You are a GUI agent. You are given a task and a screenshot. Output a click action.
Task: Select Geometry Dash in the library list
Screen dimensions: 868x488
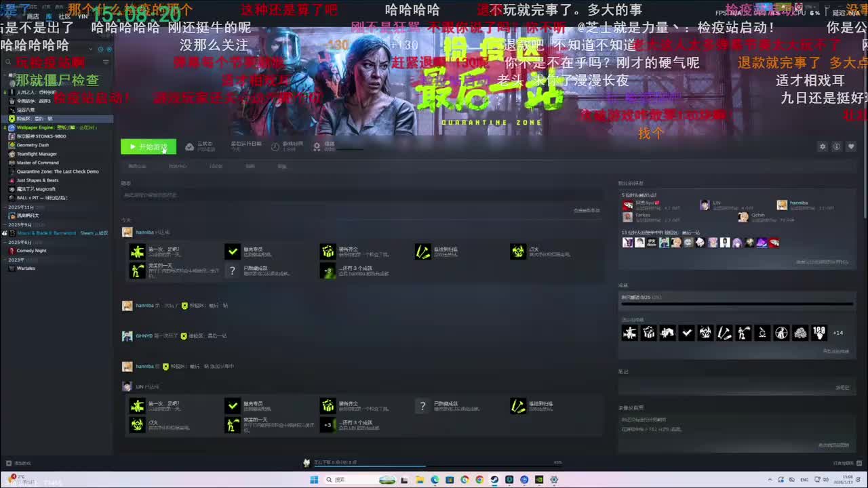[33, 145]
